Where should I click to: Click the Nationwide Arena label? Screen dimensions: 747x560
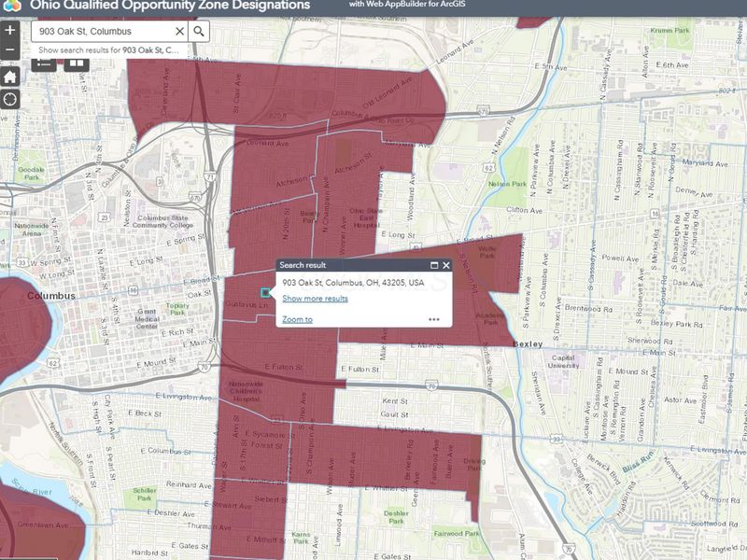[x=32, y=230]
